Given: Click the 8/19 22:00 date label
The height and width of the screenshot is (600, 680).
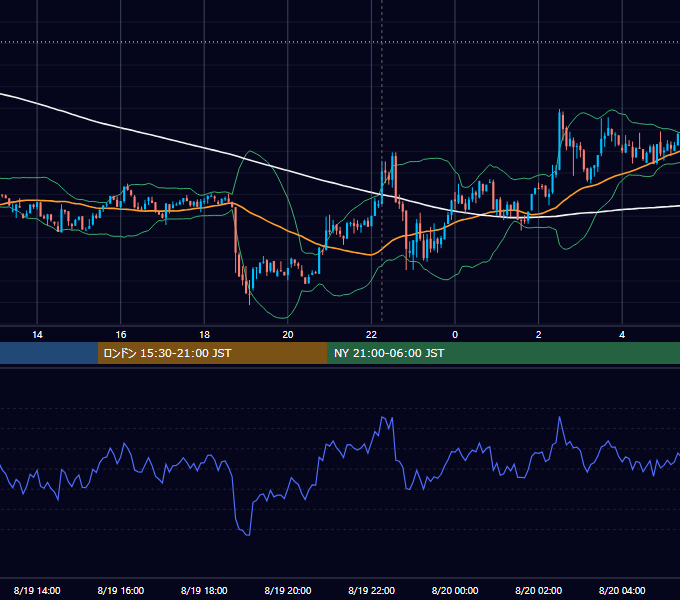Looking at the screenshot, I should (371, 590).
